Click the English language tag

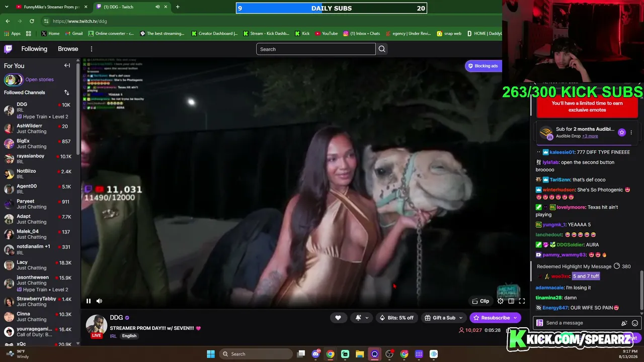click(x=129, y=336)
